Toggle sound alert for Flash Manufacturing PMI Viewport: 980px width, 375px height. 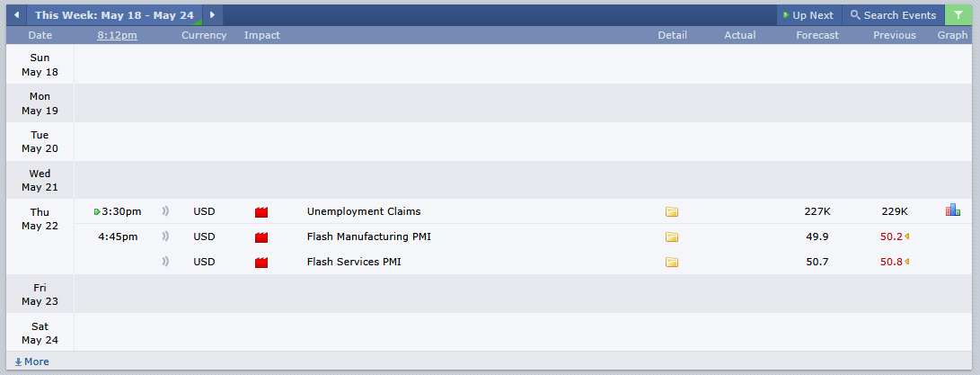click(x=165, y=237)
